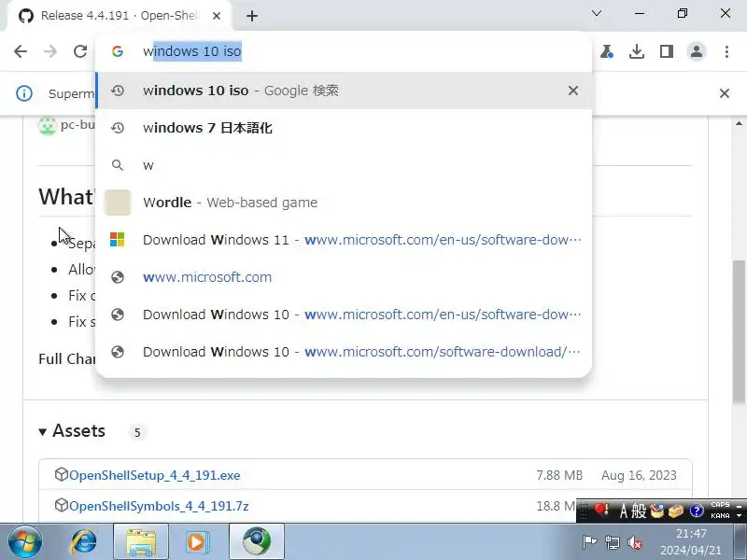Open Chrome Labs flask icon

tap(606, 51)
